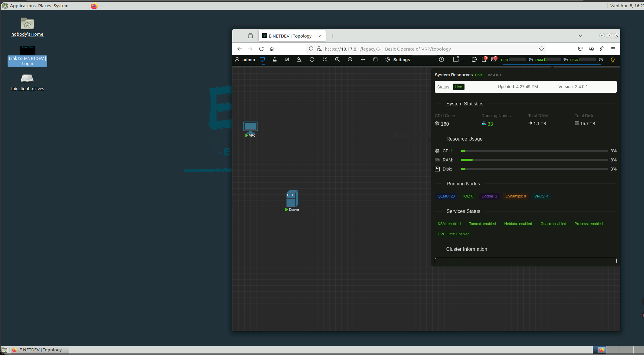This screenshot has width=644, height=355.
Task: Open thinclient_drives desktop icon
Action: coord(27,82)
